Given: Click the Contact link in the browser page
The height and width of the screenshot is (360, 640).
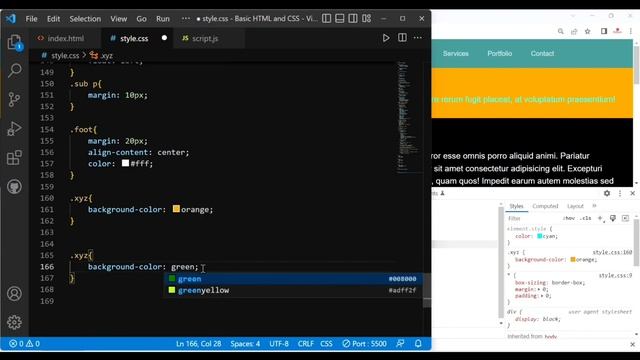Looking at the screenshot, I should tap(542, 53).
